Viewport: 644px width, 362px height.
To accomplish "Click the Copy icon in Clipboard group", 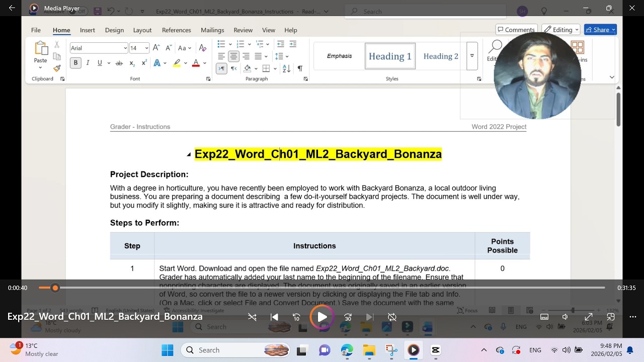I will 57,56.
